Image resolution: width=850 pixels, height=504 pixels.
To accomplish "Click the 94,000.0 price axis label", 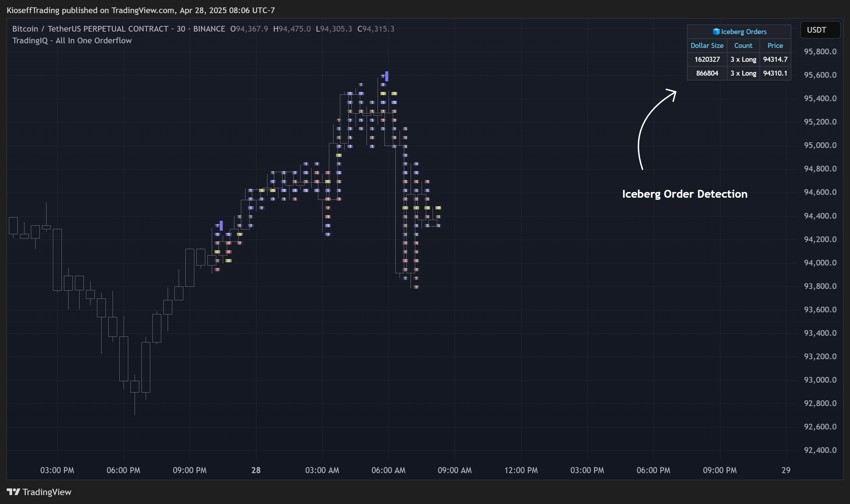I will (x=820, y=263).
